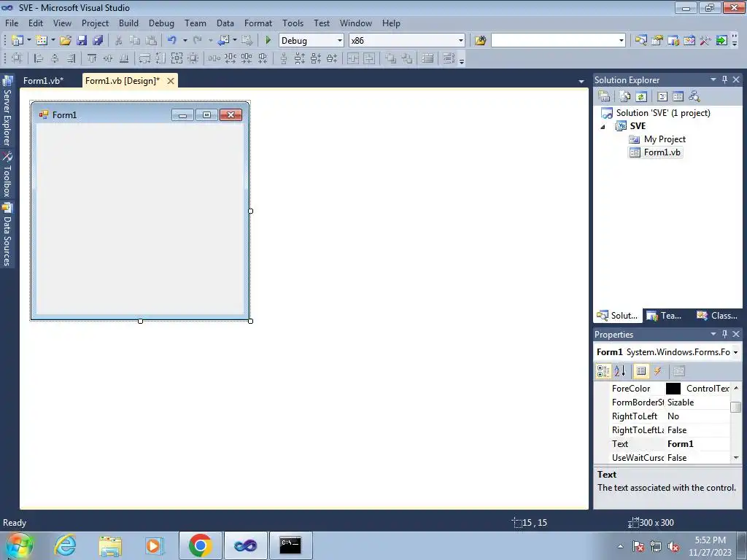Toggle auto-hide pin on Properties panel
The image size is (747, 560).
click(724, 334)
